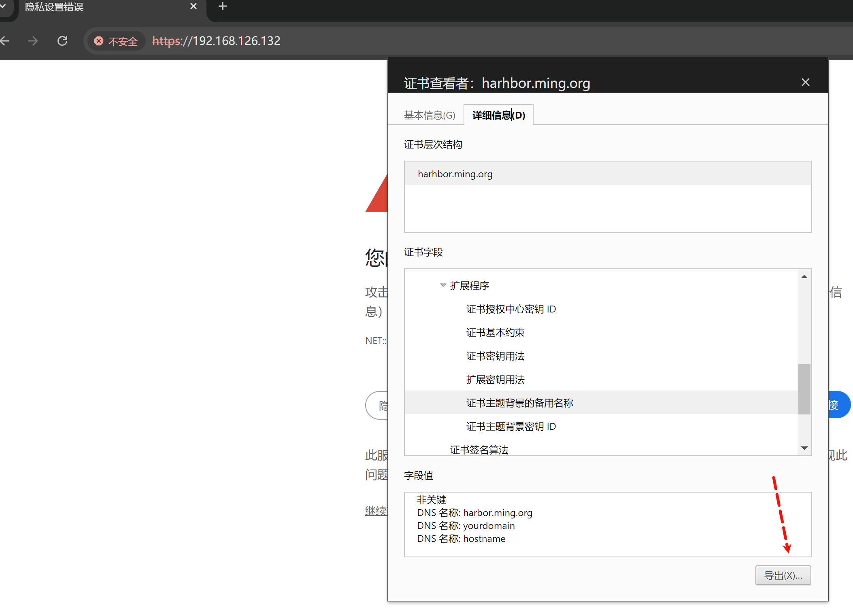
Task: Close the 隐私设置错误 browser tab
Action: pos(194,6)
